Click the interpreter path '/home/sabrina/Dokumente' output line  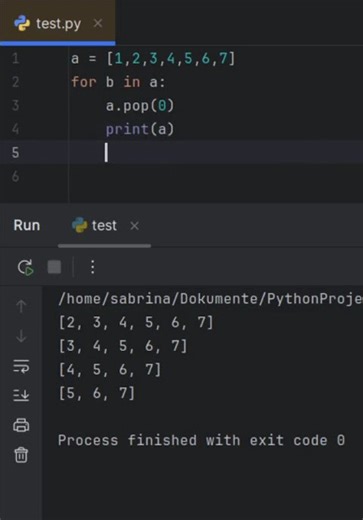(x=210, y=299)
